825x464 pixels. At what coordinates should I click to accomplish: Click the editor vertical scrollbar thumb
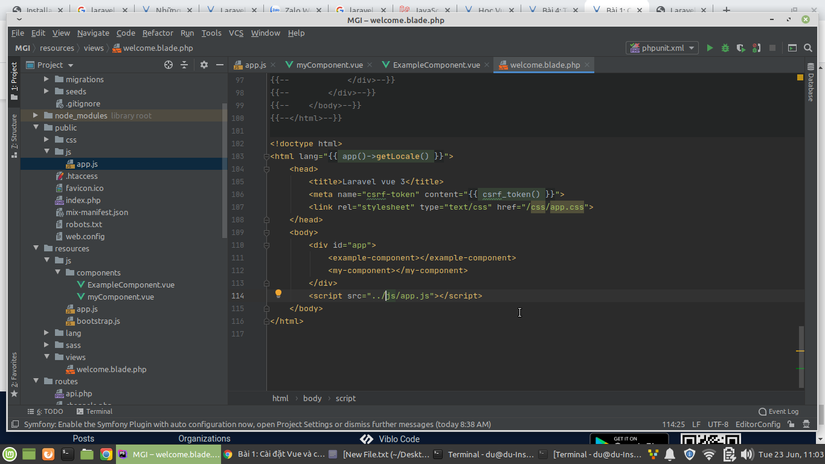[x=801, y=356]
